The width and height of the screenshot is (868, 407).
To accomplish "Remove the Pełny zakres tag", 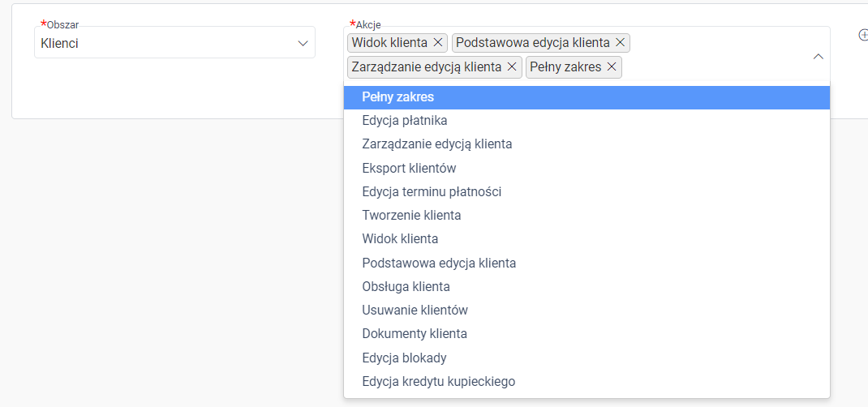I will [611, 67].
